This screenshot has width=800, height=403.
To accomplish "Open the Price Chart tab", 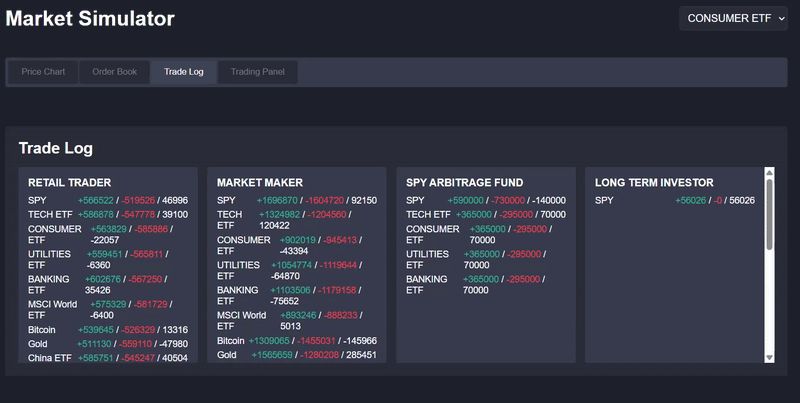I will tap(43, 72).
